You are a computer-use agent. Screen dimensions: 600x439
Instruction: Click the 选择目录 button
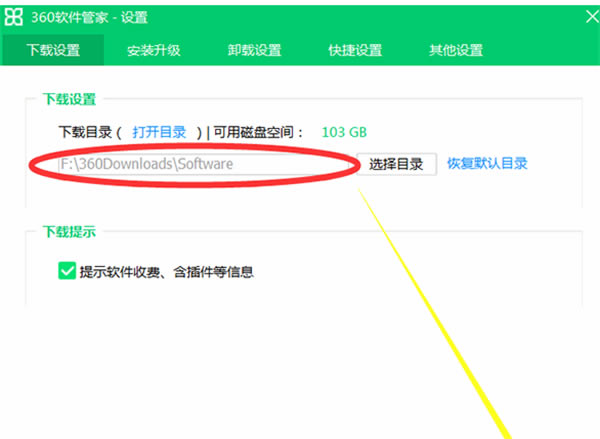pos(396,164)
